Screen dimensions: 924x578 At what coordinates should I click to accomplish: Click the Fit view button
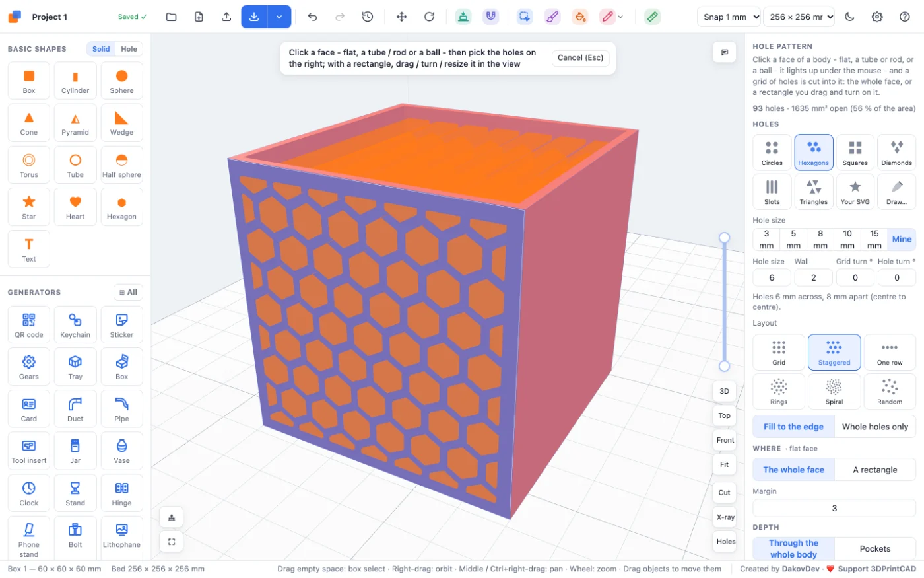click(725, 464)
